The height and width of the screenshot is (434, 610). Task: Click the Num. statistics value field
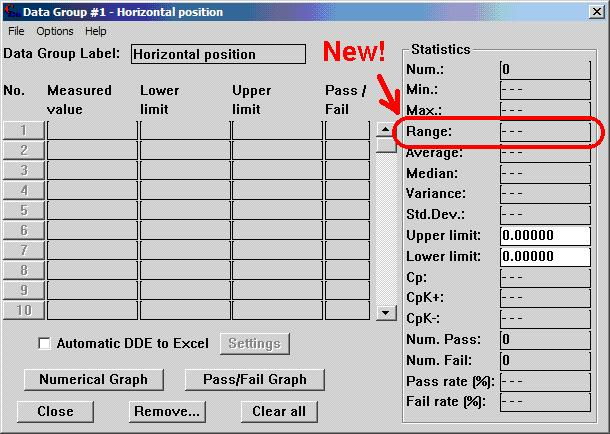click(x=545, y=70)
